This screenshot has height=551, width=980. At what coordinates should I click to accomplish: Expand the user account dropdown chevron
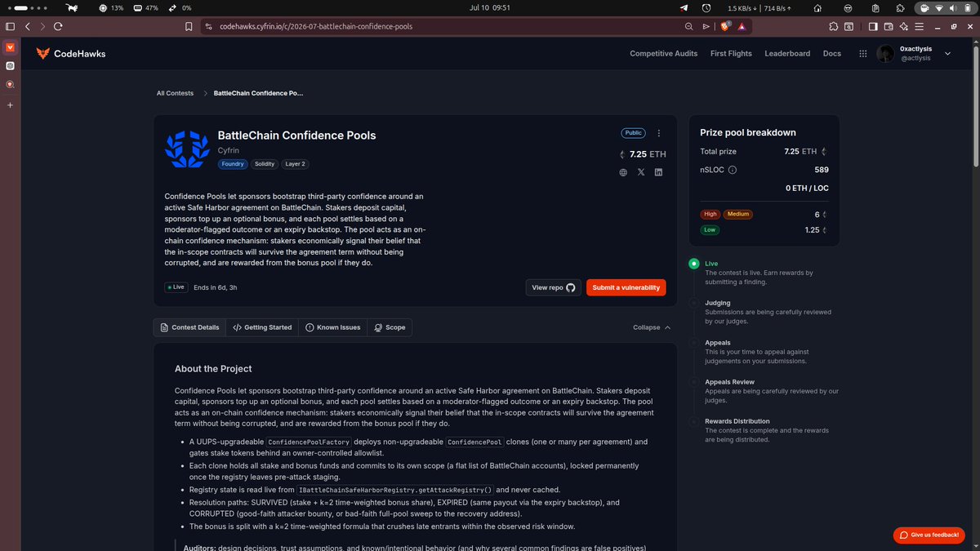click(x=947, y=53)
